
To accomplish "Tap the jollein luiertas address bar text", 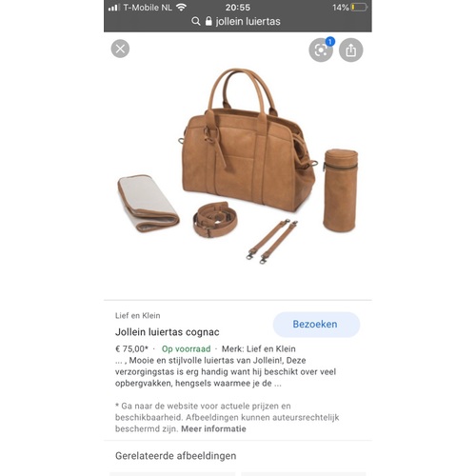I will [x=248, y=21].
